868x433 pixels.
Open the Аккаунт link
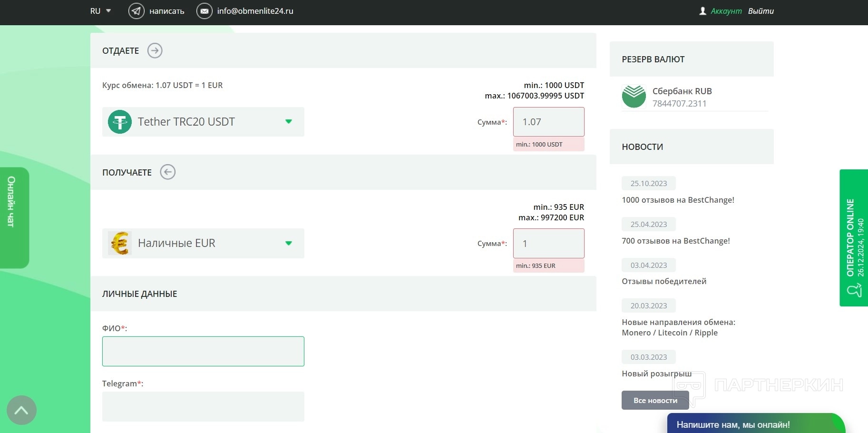pyautogui.click(x=726, y=11)
